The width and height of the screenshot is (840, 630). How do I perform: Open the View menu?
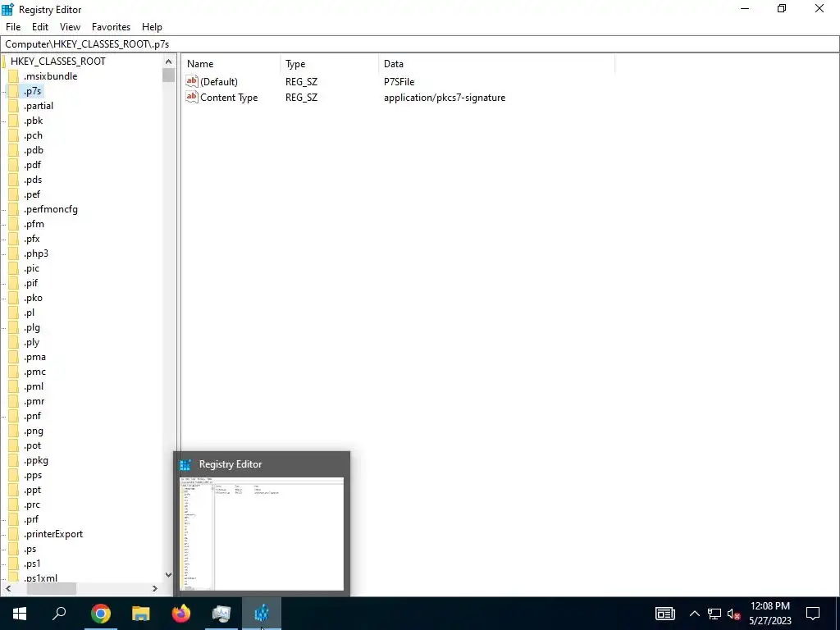point(70,27)
